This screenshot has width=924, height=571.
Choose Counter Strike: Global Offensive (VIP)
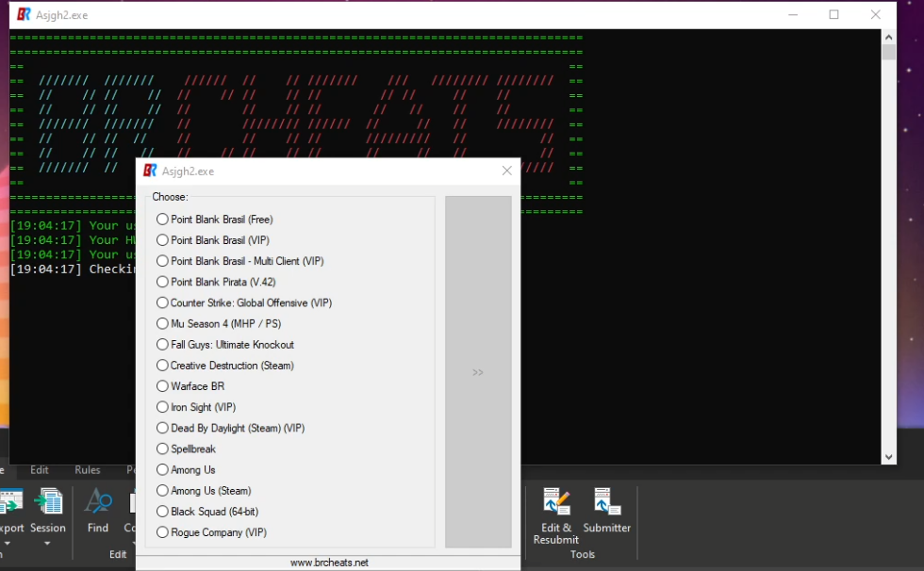pyautogui.click(x=244, y=302)
